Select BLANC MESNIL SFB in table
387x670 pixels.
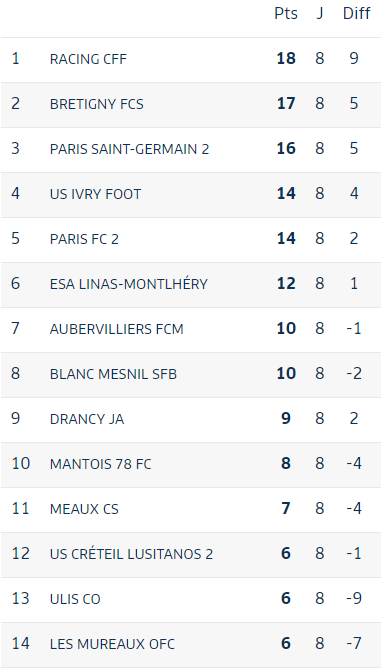tap(113, 374)
